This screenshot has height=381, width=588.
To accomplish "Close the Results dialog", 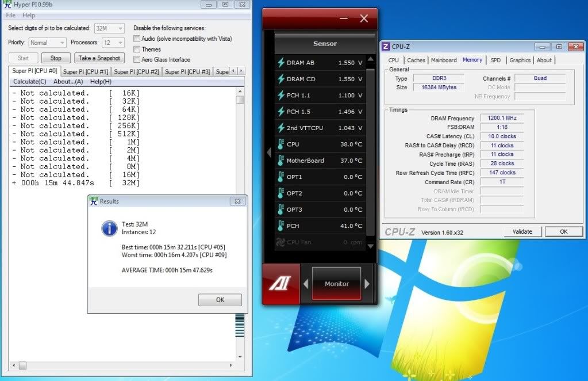I will click(237, 201).
